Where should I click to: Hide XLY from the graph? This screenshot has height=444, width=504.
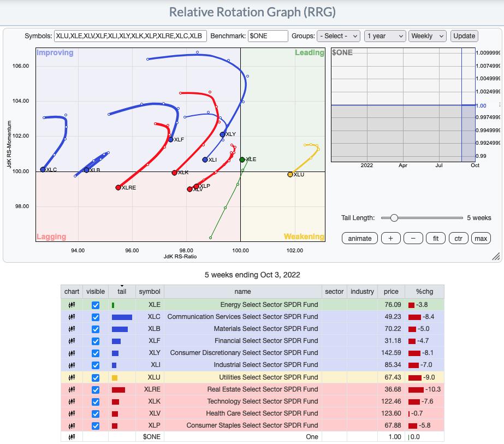[x=96, y=353]
